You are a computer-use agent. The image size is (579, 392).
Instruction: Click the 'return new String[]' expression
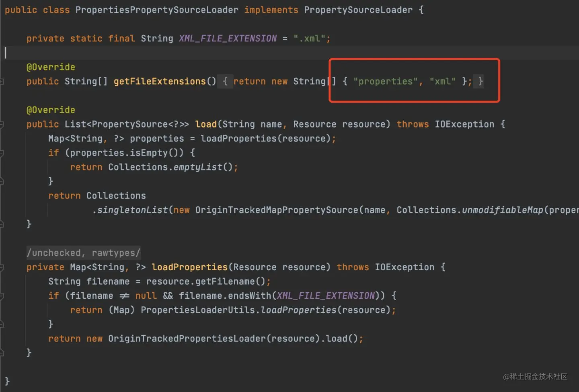click(x=284, y=81)
